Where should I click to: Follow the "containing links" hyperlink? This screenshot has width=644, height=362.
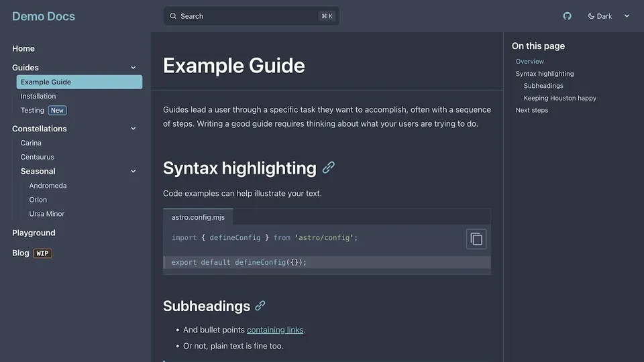275,330
